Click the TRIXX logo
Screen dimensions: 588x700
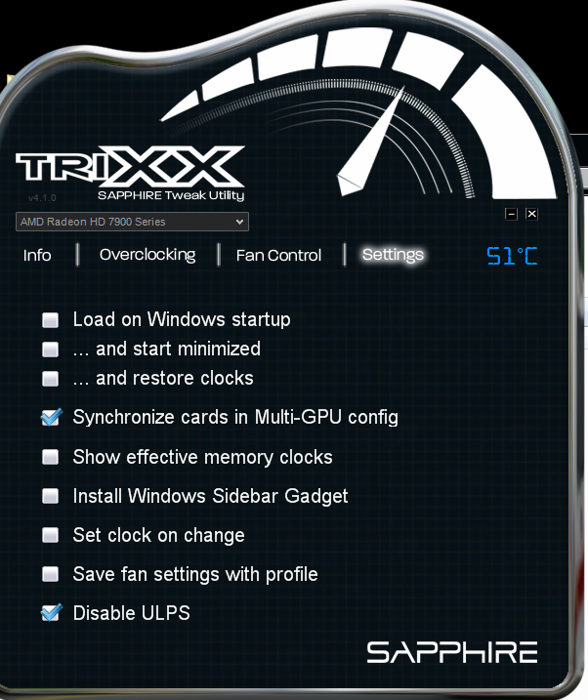tap(130, 166)
